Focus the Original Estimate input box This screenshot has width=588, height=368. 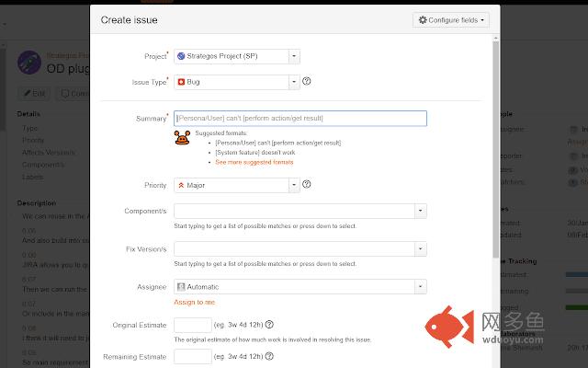tap(193, 325)
